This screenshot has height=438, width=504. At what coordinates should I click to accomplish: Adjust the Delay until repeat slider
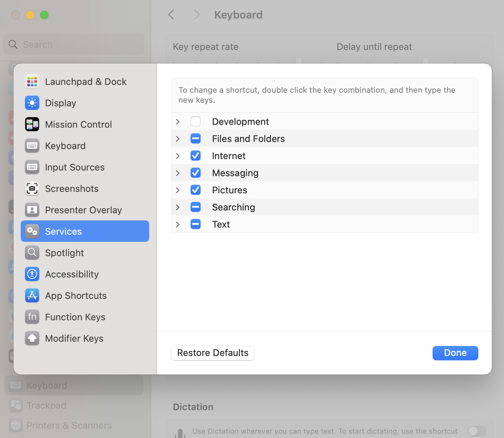pyautogui.click(x=426, y=61)
